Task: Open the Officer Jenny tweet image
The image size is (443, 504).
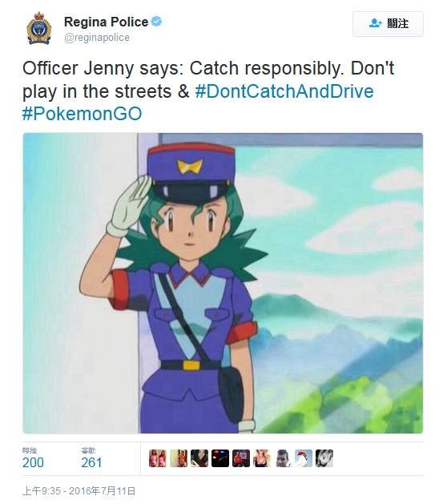Action: (x=223, y=283)
